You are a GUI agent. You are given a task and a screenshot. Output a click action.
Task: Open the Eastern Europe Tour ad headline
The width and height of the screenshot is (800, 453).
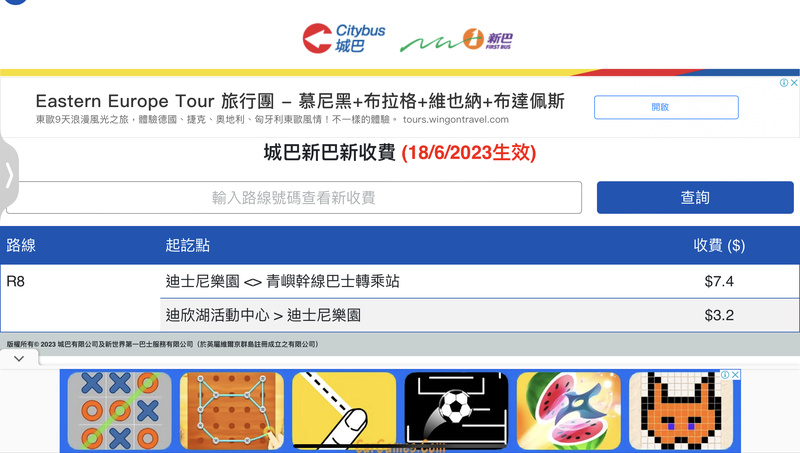tap(300, 101)
